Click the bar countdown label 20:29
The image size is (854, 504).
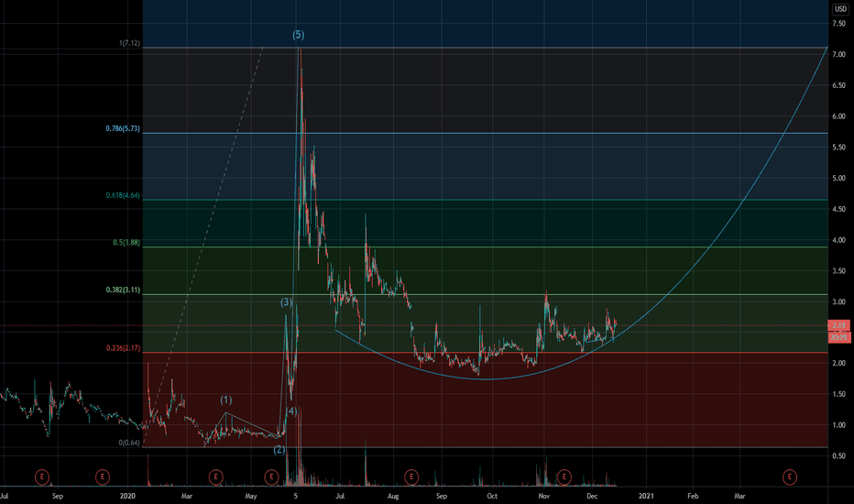[838, 337]
